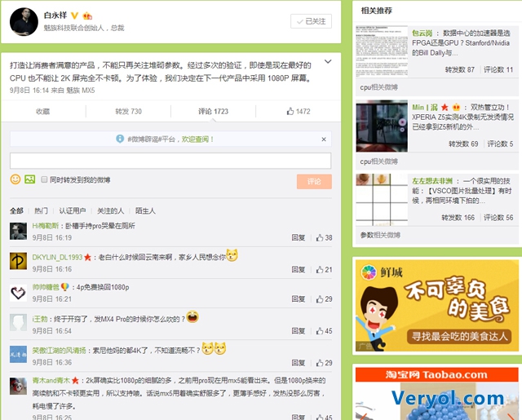Open the emoji smiley picker
522x420 pixels.
tap(15, 179)
